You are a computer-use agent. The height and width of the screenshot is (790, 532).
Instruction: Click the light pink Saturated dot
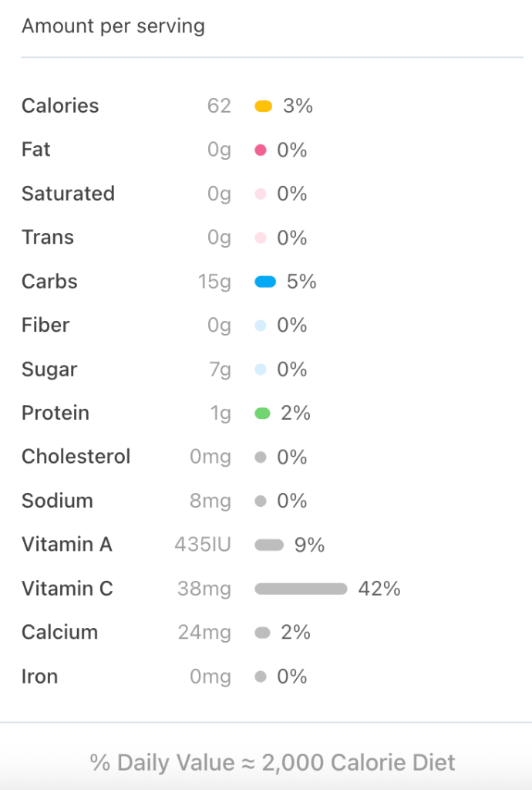261,194
